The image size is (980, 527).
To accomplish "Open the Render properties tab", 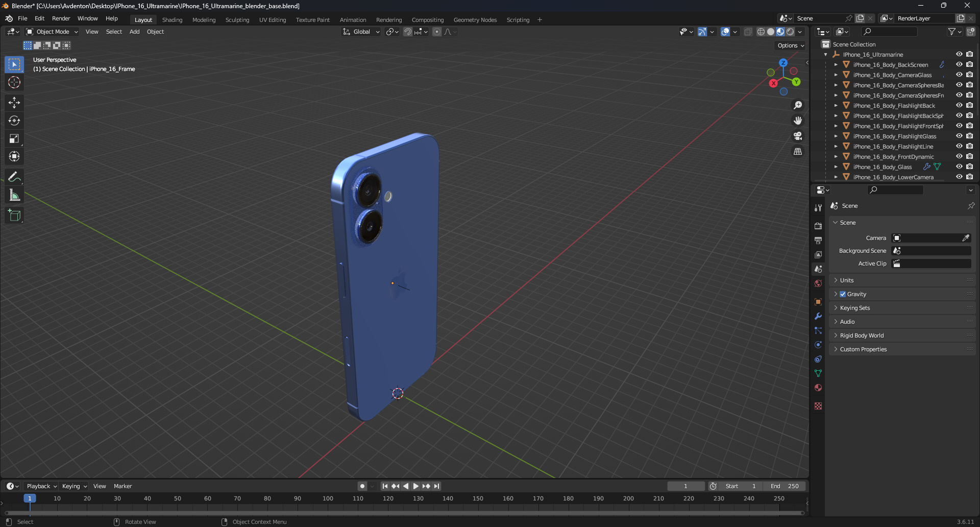I will coord(818,226).
